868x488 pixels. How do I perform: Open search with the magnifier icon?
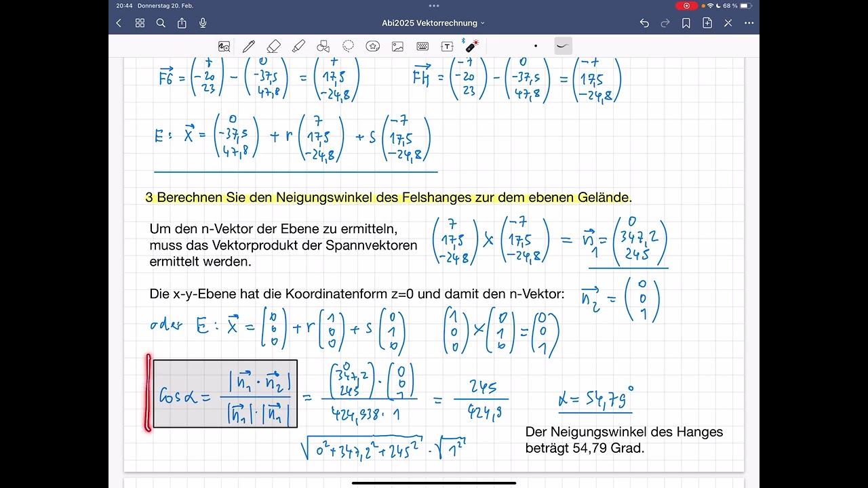coord(161,23)
